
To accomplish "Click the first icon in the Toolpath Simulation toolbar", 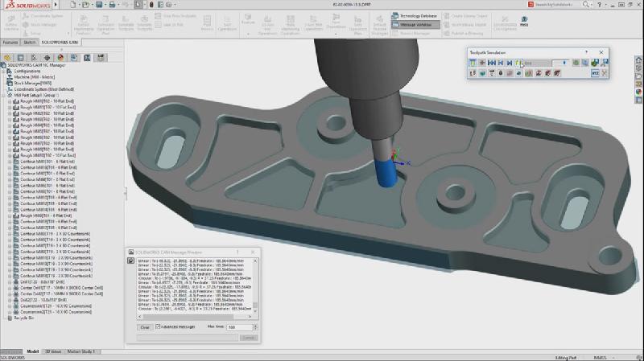I will [x=473, y=63].
